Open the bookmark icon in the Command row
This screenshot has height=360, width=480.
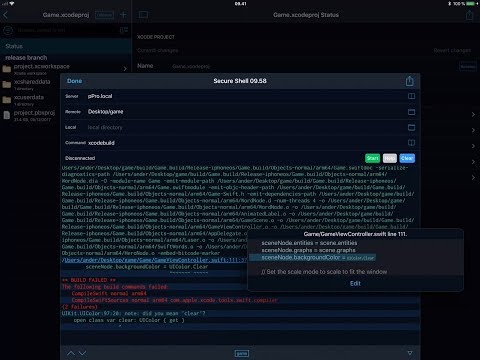411,143
